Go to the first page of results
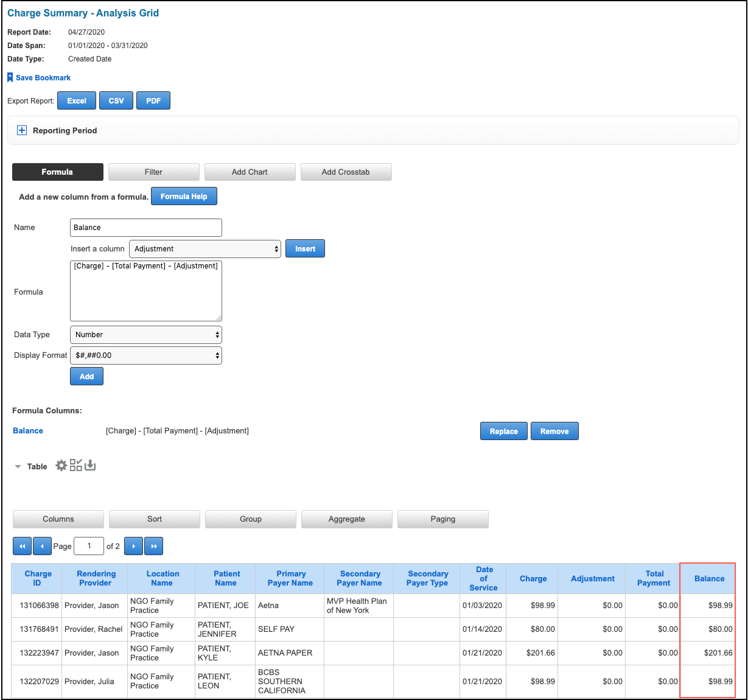Viewport: 748px width, 700px height. tap(22, 546)
